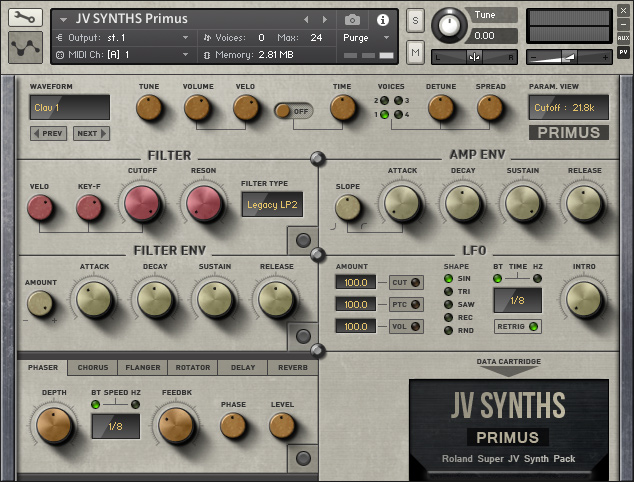The image size is (634, 482).
Task: Click the waveform logo icon below the wrench
Action: click(x=25, y=47)
